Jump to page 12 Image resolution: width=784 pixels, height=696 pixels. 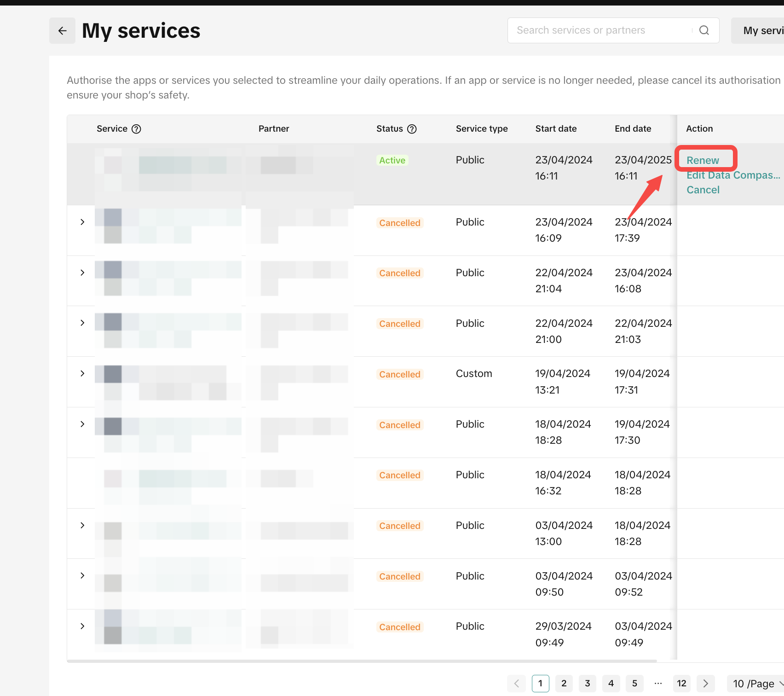coord(681,684)
